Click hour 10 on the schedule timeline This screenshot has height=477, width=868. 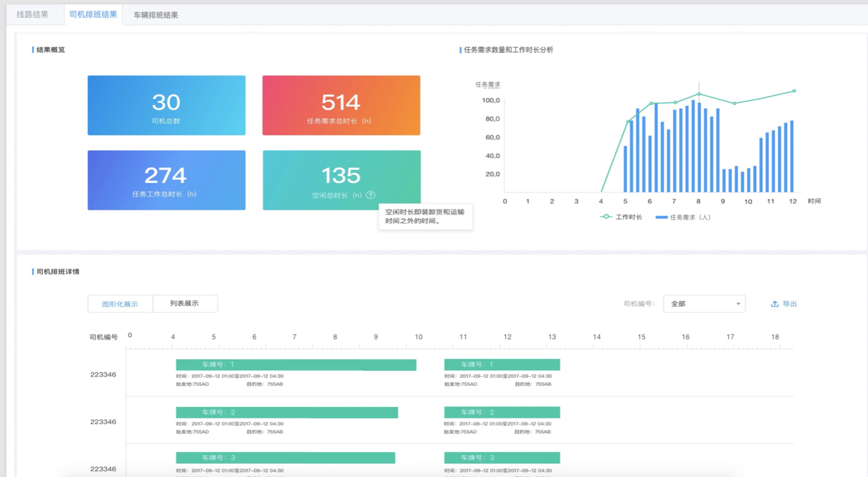click(419, 337)
